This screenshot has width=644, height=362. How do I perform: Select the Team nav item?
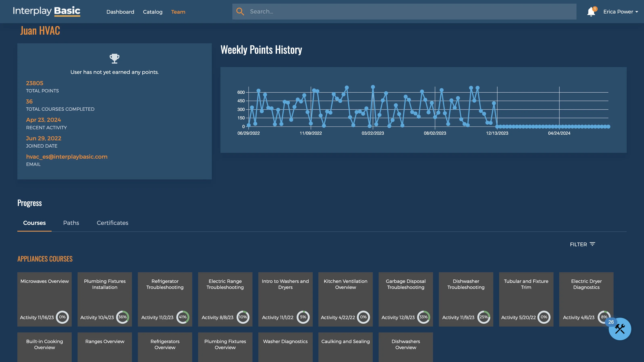178,12
